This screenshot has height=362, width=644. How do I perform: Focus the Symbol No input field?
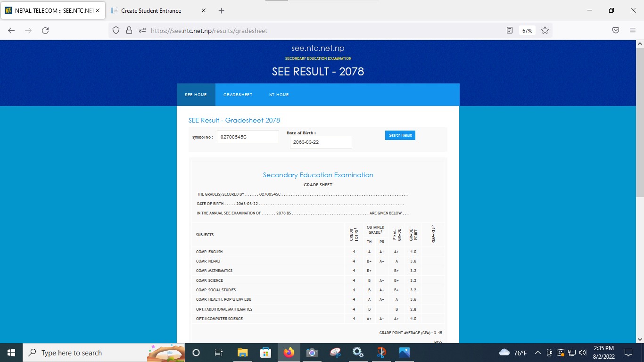pos(248,137)
